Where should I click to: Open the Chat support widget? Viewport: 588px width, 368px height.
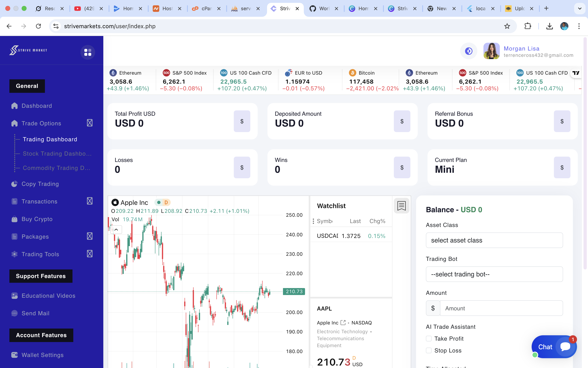[554, 347]
